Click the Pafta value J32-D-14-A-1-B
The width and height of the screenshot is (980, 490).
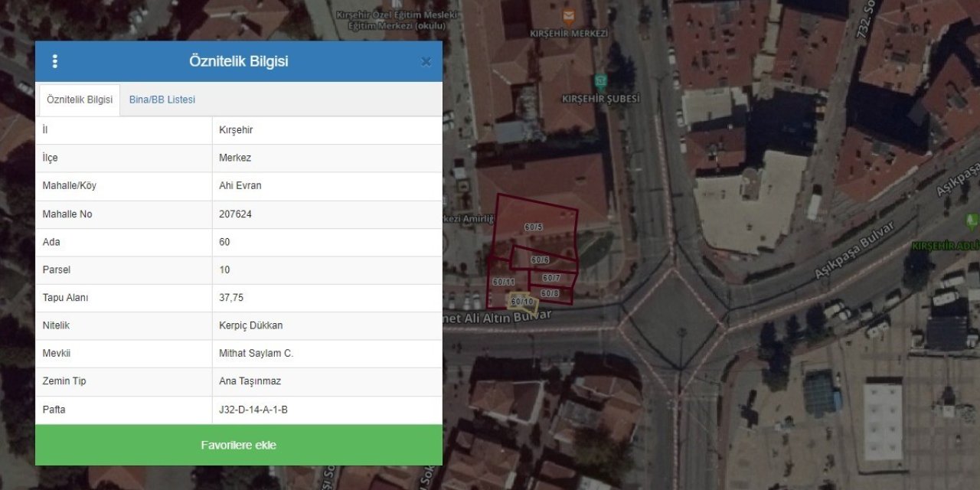(253, 410)
